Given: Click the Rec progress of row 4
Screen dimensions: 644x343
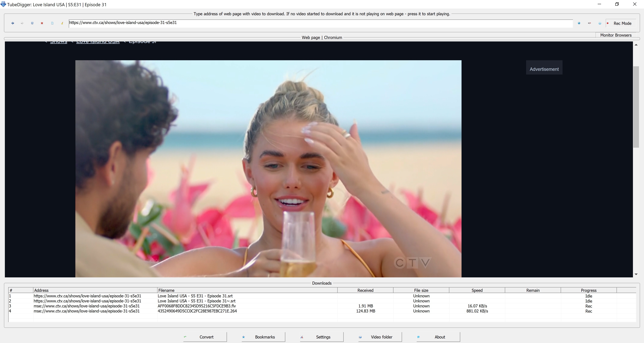Looking at the screenshot, I should click(x=589, y=311).
